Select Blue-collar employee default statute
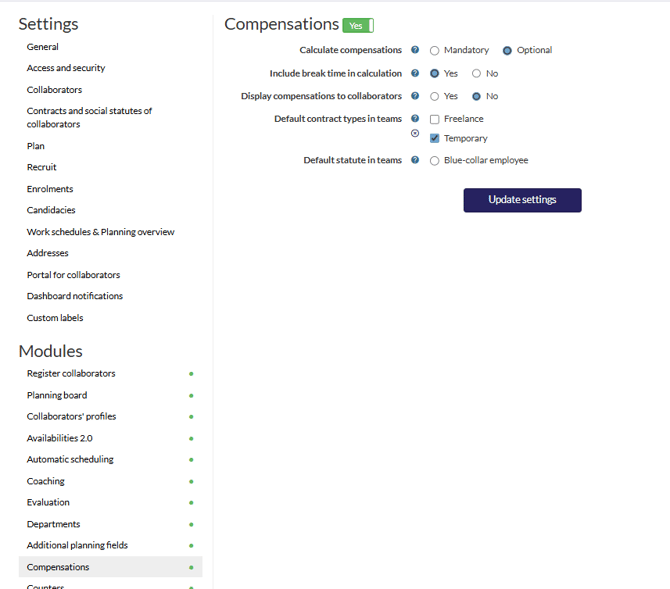Viewport: 670px width, 589px height. coord(435,160)
